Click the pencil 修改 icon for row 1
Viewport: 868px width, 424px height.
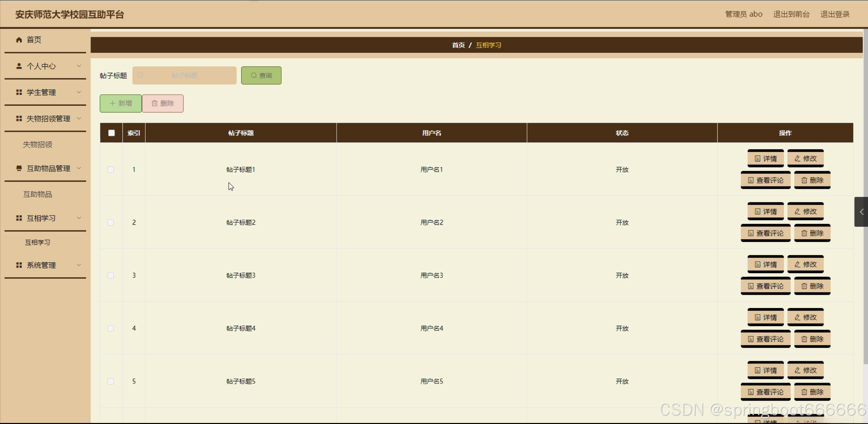797,159
